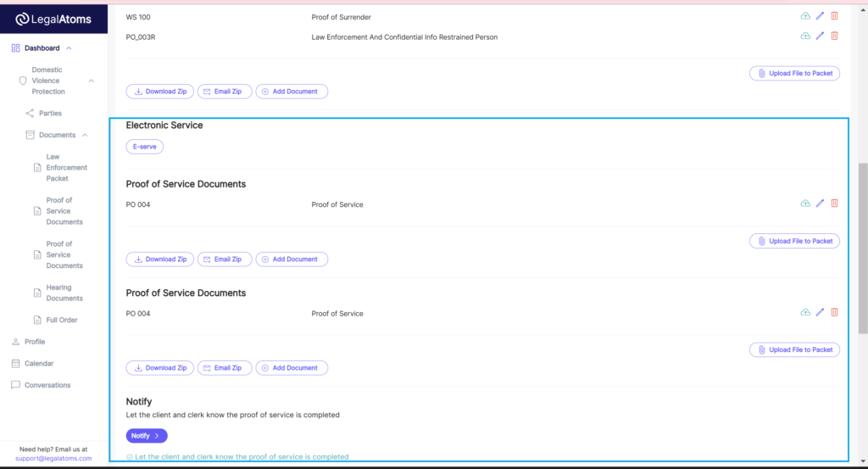Upload File to Packet in the section above Notify
Screen dimensions: 868x469
tap(794, 350)
